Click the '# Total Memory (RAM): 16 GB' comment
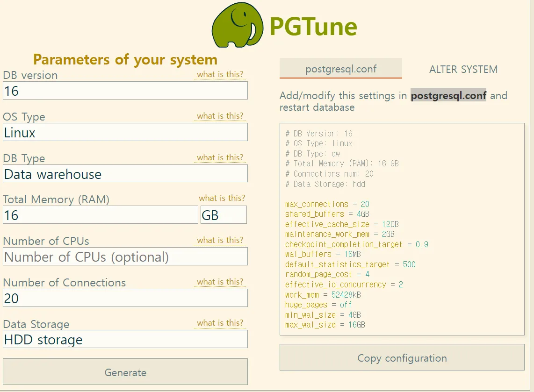The image size is (534, 392). [342, 164]
